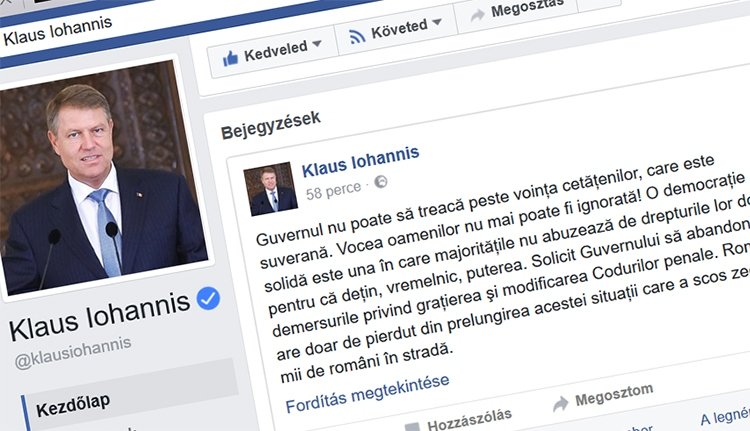Open the A legné… sorting link
The height and width of the screenshot is (431, 750).
[725, 416]
